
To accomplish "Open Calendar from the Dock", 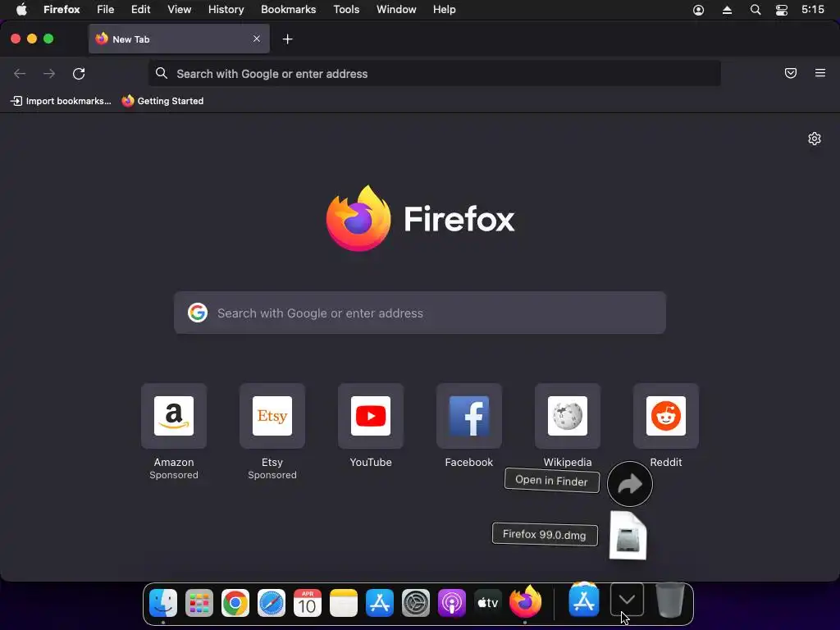I will [308, 603].
